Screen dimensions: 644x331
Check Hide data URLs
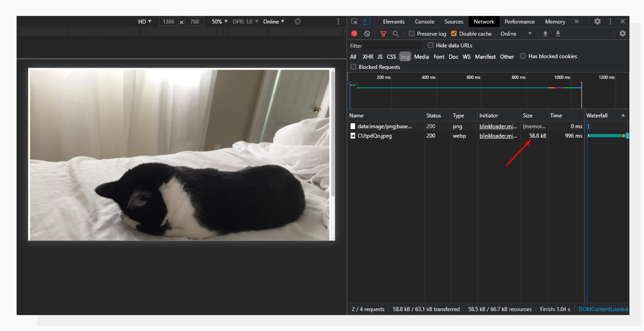[x=430, y=45]
